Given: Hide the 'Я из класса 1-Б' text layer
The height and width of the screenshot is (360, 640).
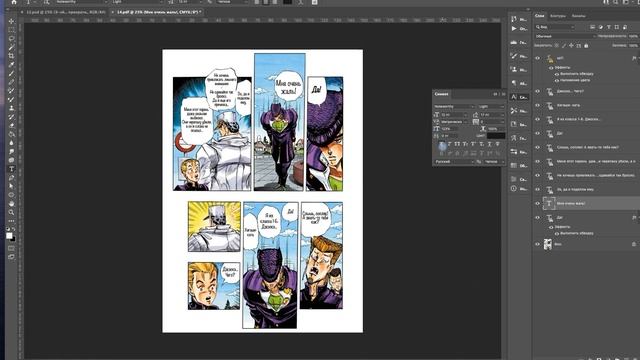Looking at the screenshot, I should point(537,119).
